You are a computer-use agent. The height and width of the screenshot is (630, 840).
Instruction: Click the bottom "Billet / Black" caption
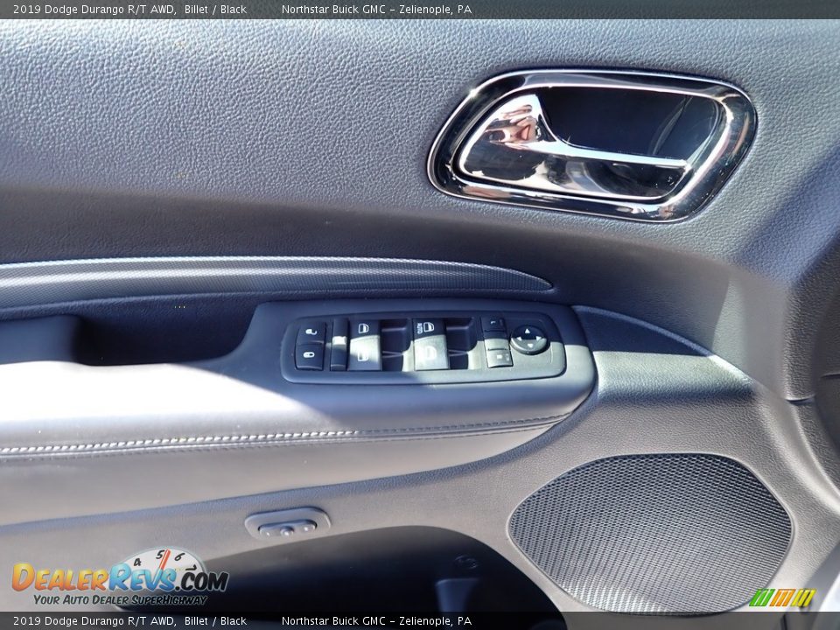tap(215, 621)
